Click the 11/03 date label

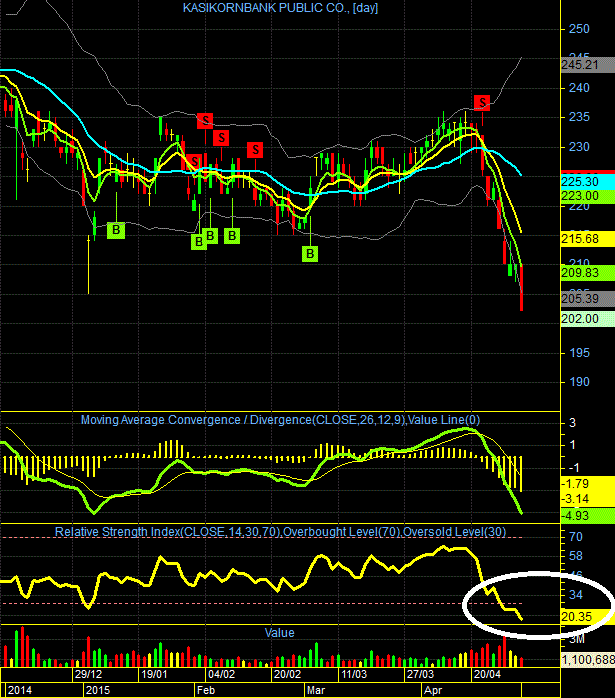(x=354, y=674)
